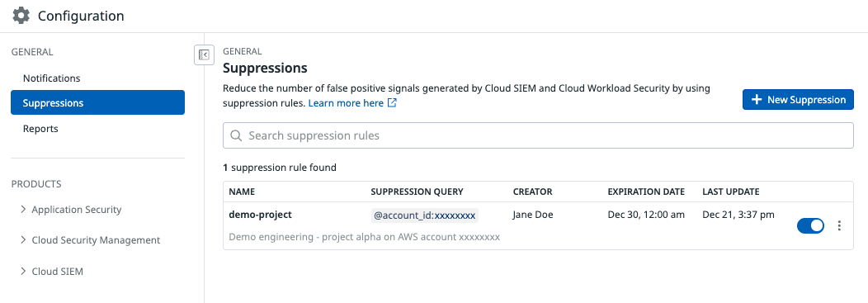This screenshot has height=303, width=868.
Task: Sort by the Expiration Date column header
Action: (x=646, y=192)
